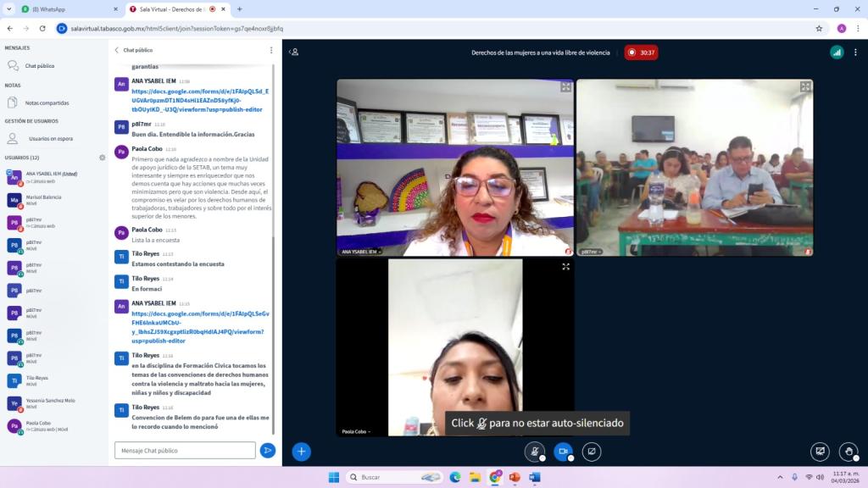Click the red recording timer indicator

[x=641, y=53]
